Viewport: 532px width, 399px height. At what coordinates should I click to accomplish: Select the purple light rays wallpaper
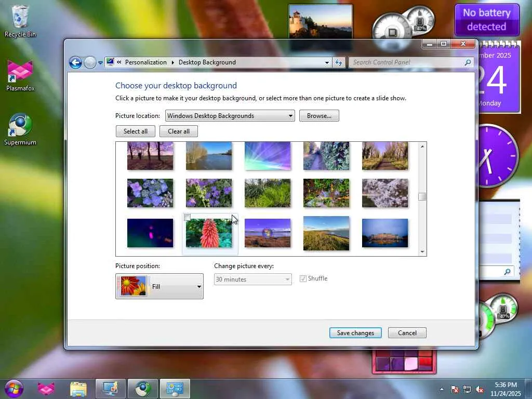[x=268, y=156]
